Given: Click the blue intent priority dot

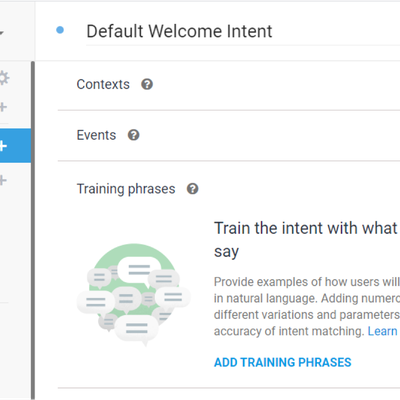Looking at the screenshot, I should click(60, 30).
